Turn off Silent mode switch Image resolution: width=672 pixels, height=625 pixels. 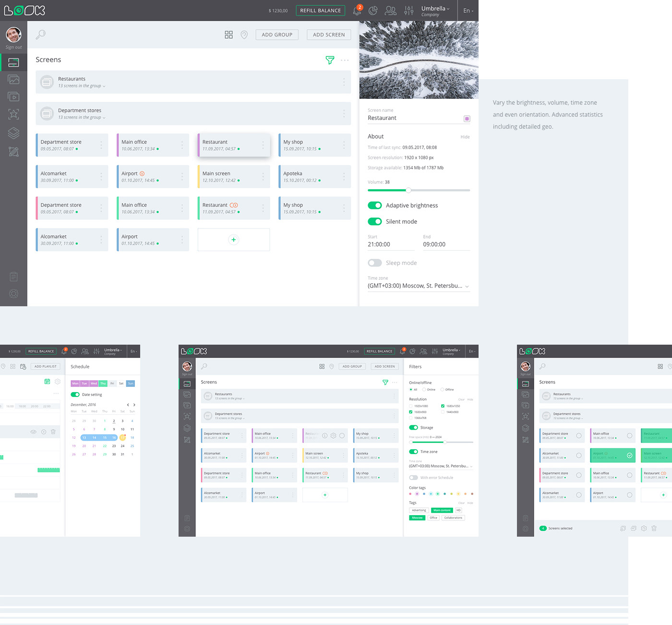[x=375, y=221]
